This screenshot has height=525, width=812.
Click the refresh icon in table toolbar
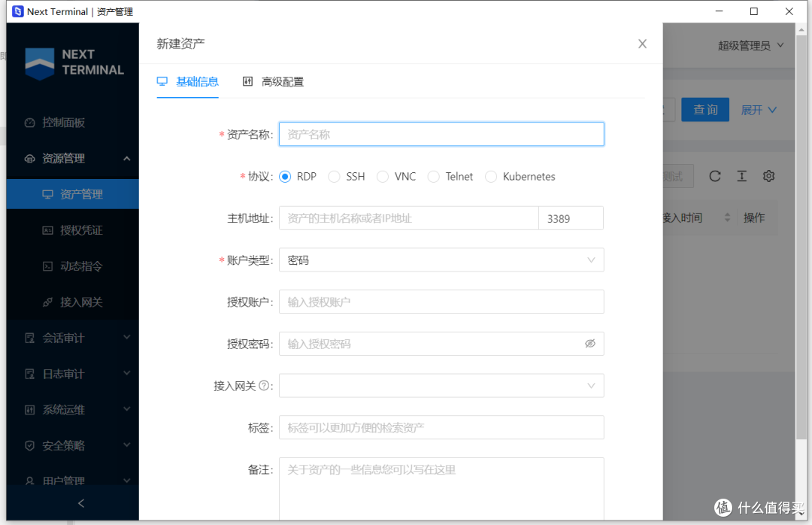point(715,176)
